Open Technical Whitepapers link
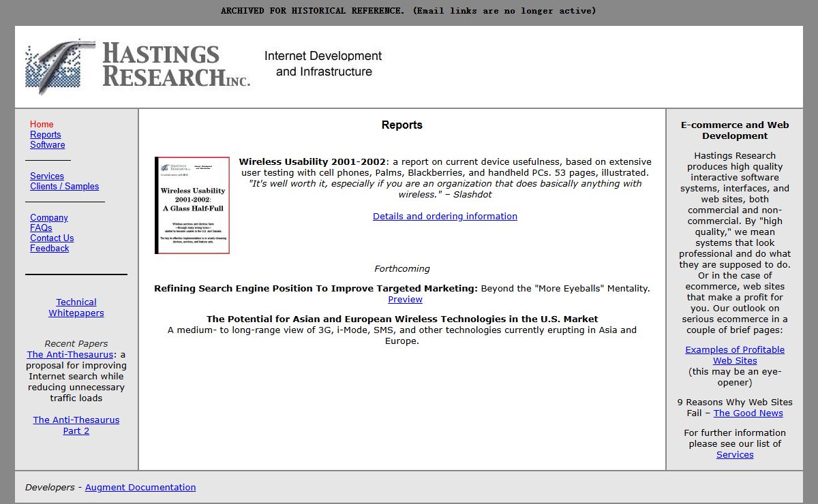Viewport: 818px width, 504px height. pyautogui.click(x=76, y=307)
